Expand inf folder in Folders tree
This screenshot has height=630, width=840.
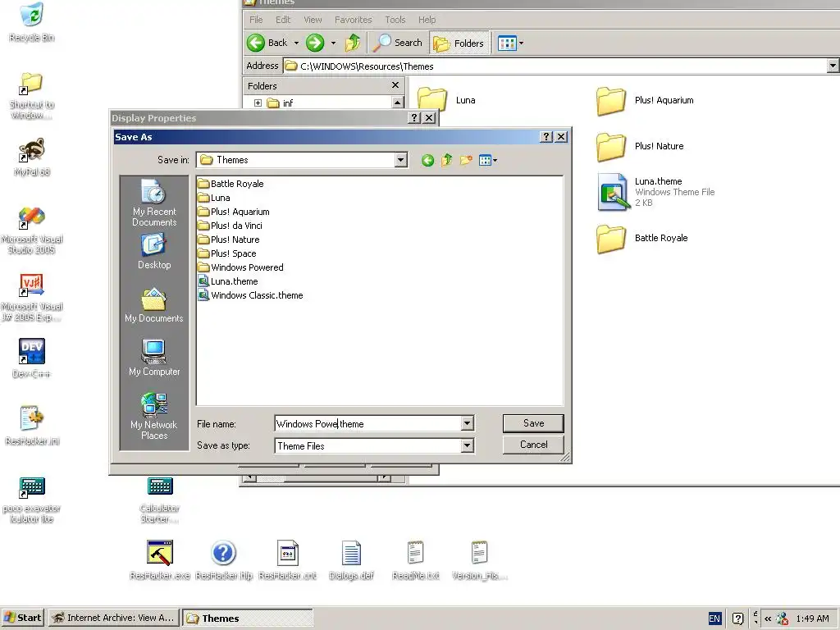[x=258, y=103]
